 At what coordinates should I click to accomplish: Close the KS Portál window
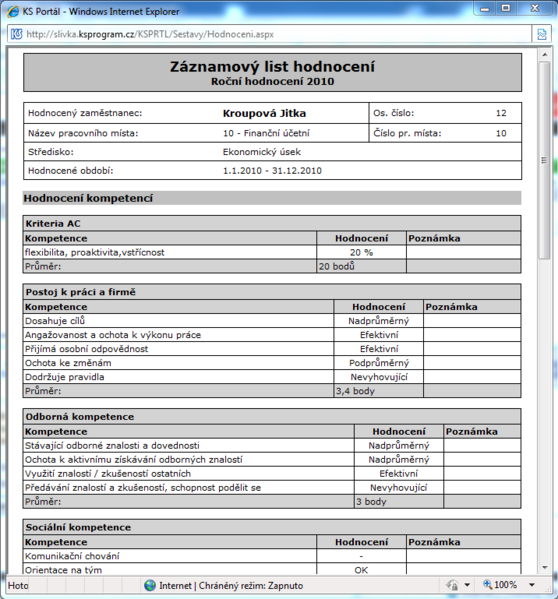point(535,9)
